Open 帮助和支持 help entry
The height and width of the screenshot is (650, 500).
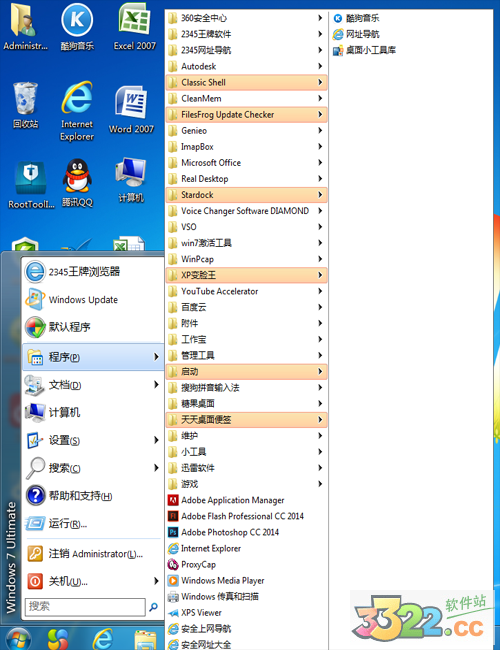tap(93, 496)
